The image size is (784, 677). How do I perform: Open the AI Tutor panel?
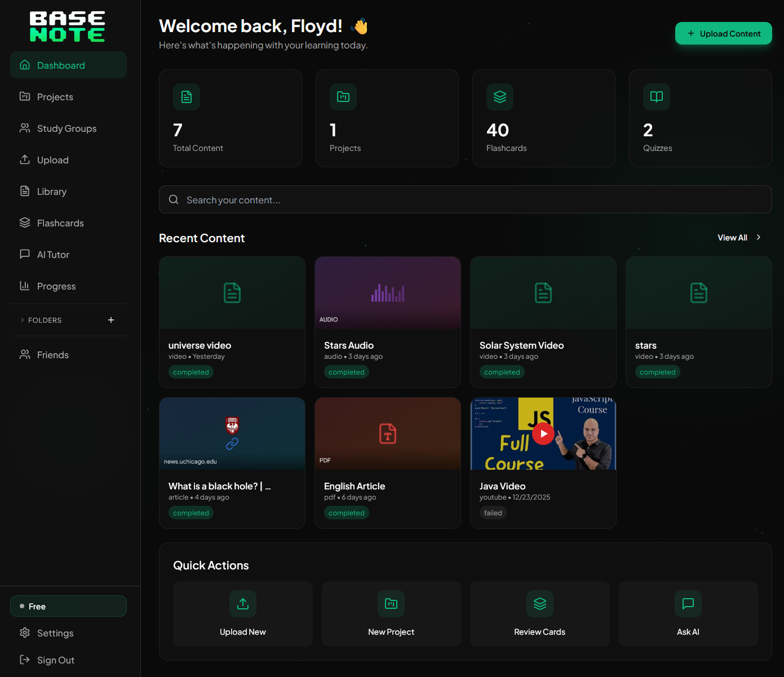(52, 254)
